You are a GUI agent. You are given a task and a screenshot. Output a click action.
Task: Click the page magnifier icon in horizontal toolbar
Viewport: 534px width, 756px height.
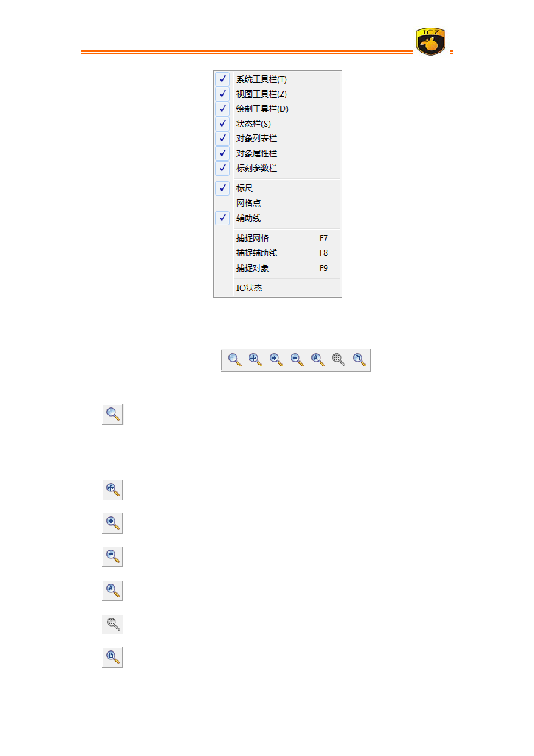[359, 360]
